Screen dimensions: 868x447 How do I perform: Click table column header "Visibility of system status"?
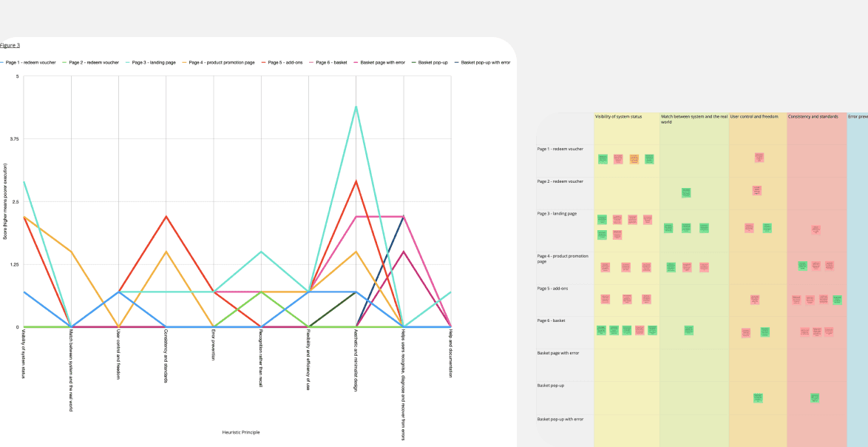point(618,117)
